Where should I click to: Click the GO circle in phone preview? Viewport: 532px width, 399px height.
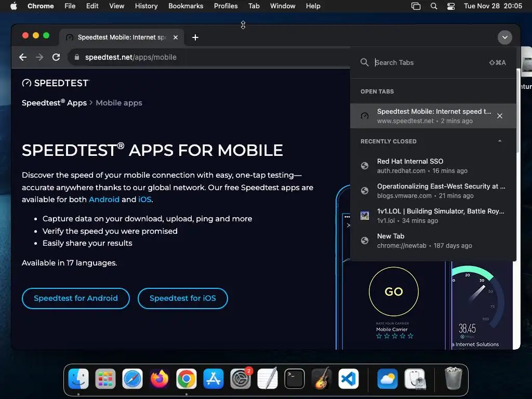tap(394, 291)
